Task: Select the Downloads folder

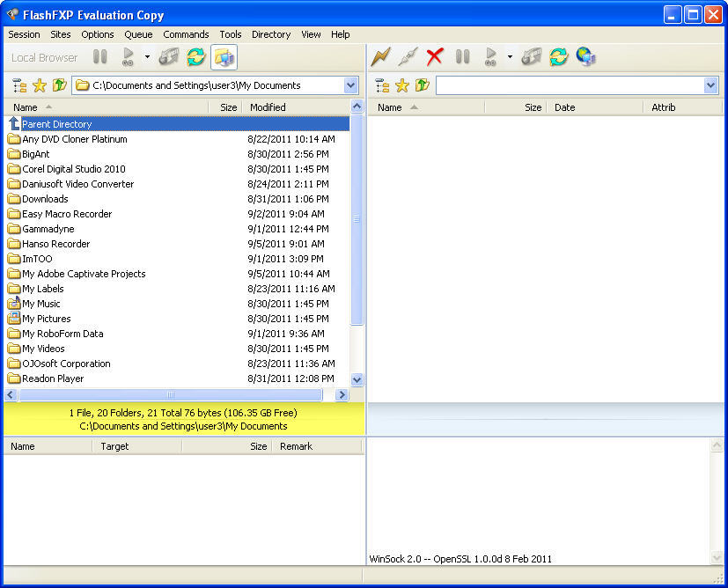Action: 45,199
